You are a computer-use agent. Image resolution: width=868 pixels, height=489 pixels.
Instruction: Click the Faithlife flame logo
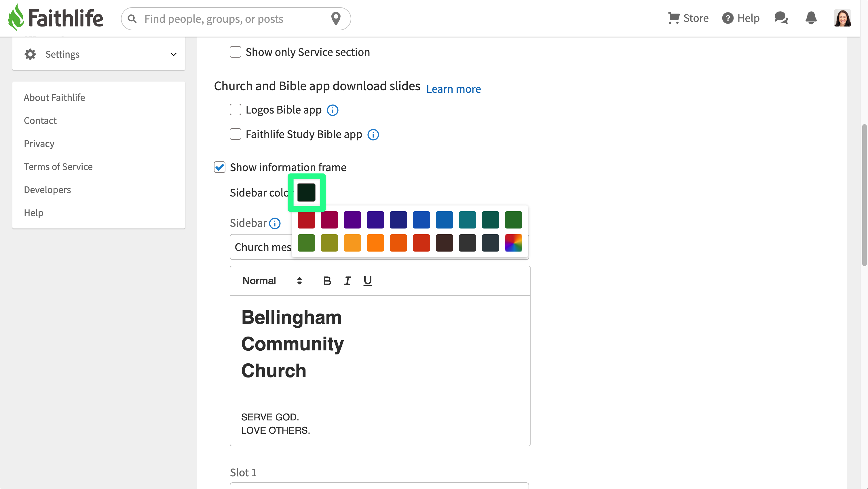point(16,18)
